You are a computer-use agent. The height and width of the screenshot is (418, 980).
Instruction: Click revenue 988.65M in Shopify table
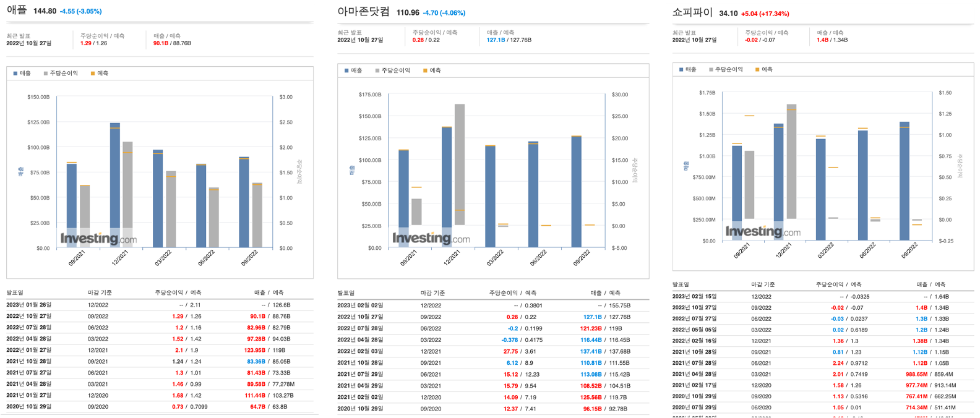pyautogui.click(x=917, y=374)
